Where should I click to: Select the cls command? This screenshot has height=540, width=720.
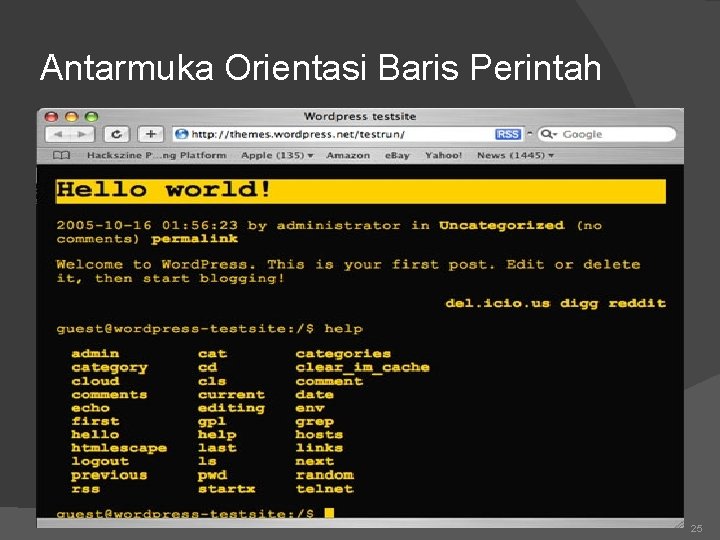212,381
